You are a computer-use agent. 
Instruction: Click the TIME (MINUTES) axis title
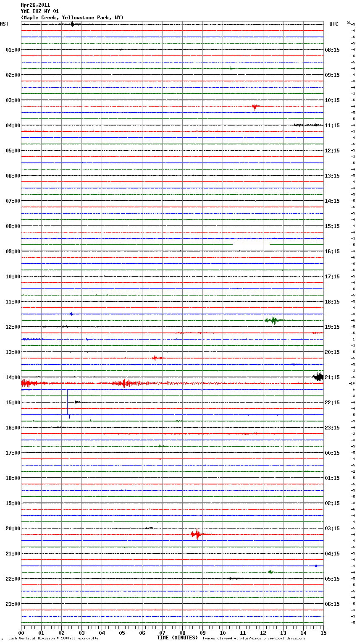point(177,638)
